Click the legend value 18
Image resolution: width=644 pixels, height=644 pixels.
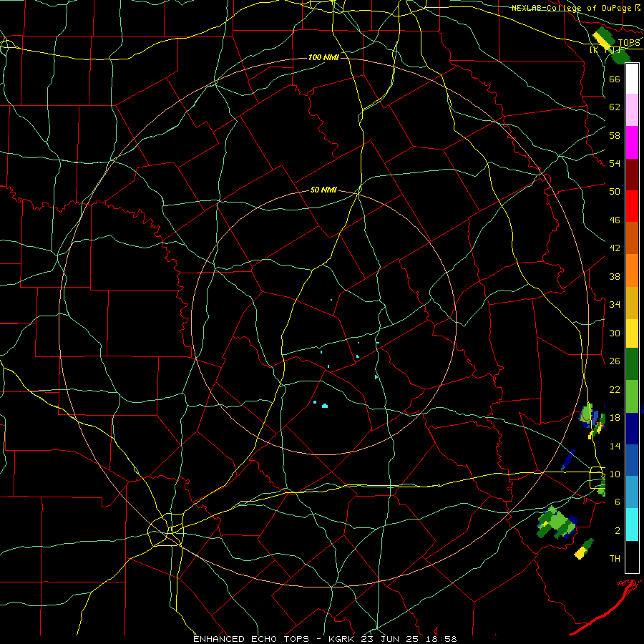point(615,418)
